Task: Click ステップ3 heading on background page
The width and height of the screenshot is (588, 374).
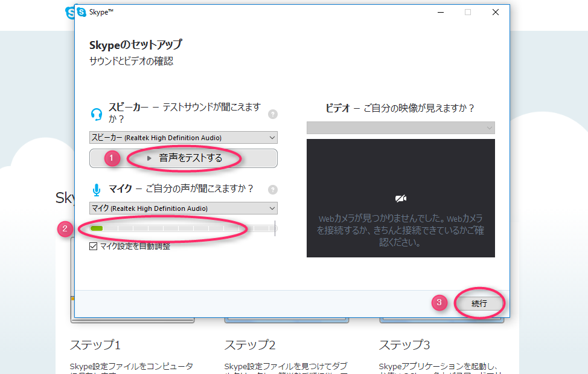Action: coord(404,345)
